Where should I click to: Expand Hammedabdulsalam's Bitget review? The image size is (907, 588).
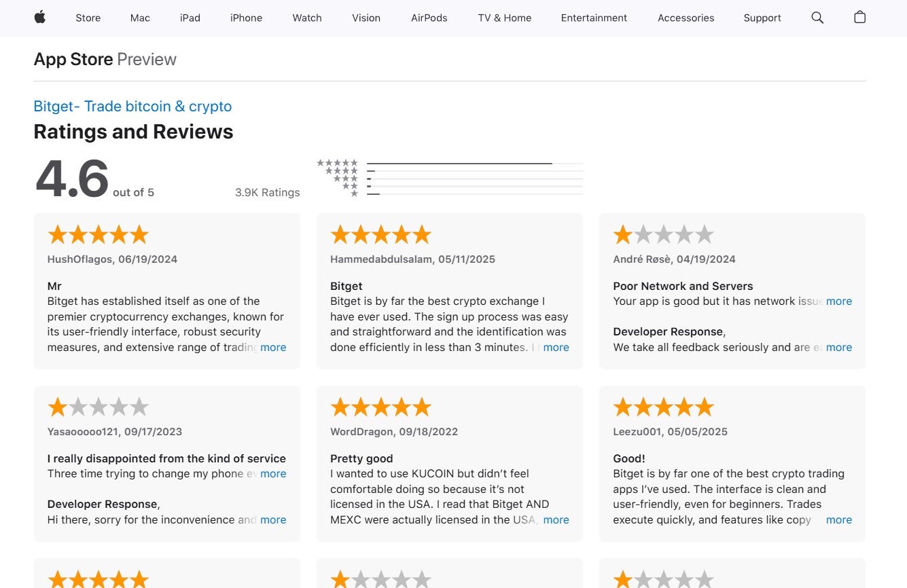coord(556,347)
